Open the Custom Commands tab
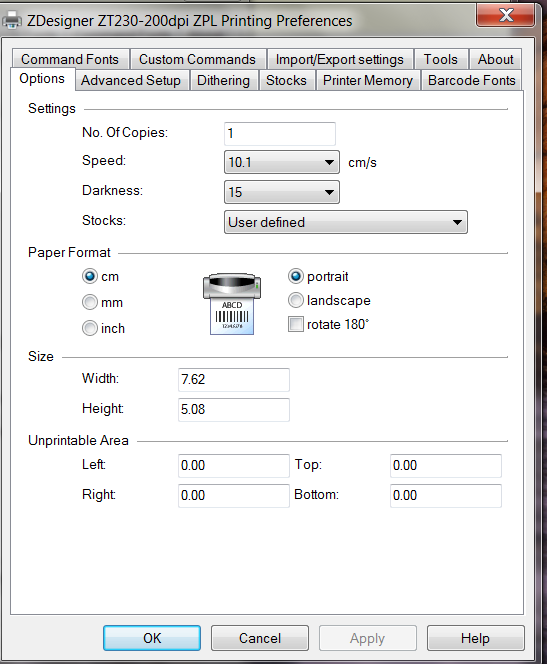The width and height of the screenshot is (547, 664). click(x=197, y=59)
